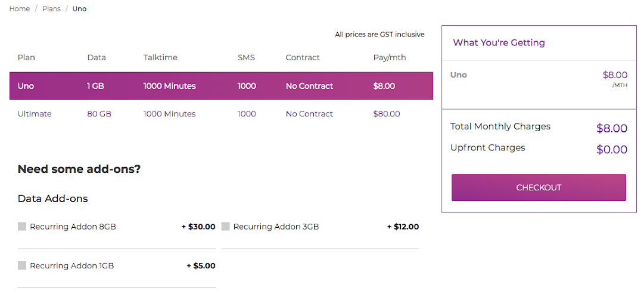
Task: Tick the Recurring Addon 1GB checkbox
Action: click(22, 265)
